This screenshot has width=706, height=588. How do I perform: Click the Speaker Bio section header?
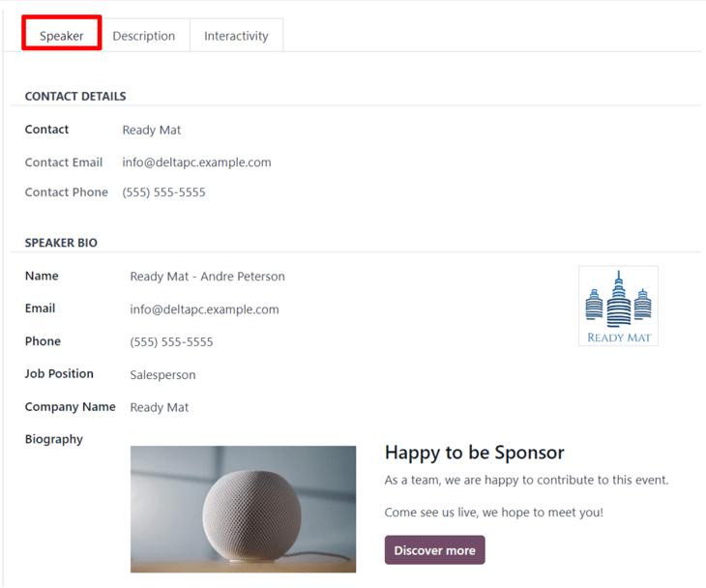[61, 243]
